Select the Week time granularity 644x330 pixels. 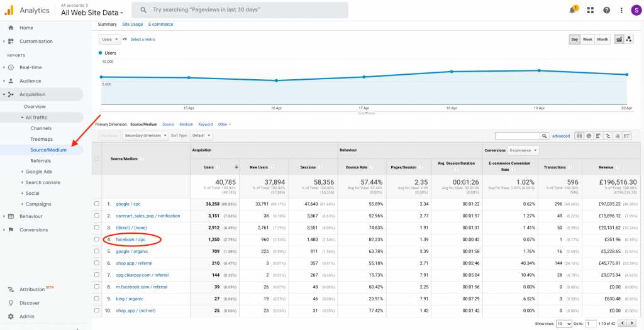click(x=587, y=40)
